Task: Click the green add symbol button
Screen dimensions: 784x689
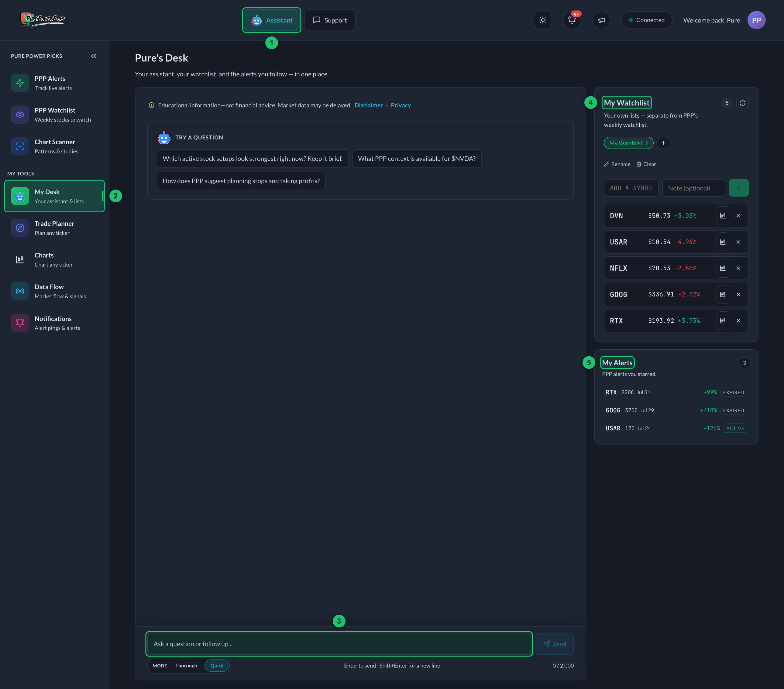Action: click(x=738, y=188)
